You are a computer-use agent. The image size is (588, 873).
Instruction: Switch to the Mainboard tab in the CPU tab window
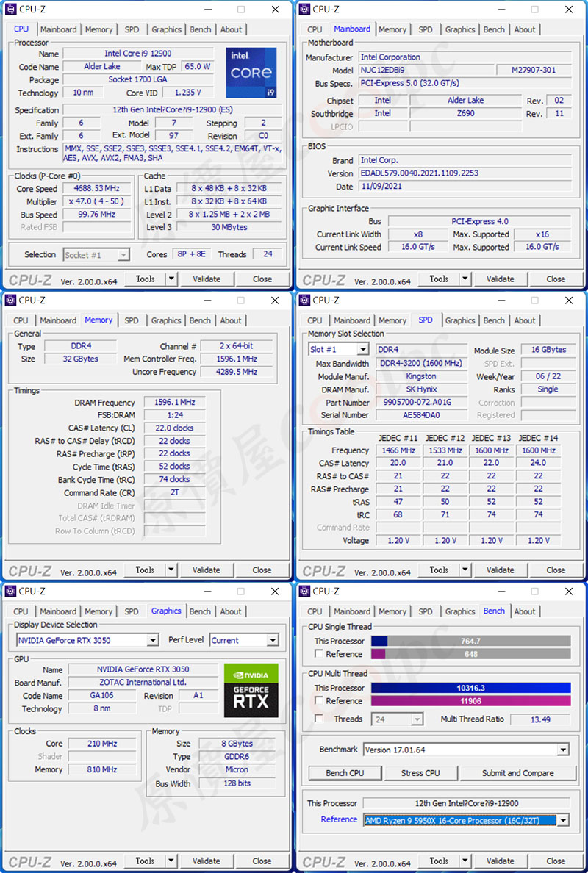pos(59,29)
